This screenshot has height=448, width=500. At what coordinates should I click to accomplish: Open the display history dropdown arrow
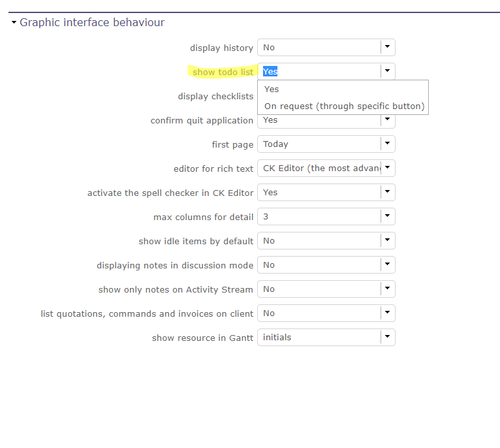tap(387, 47)
